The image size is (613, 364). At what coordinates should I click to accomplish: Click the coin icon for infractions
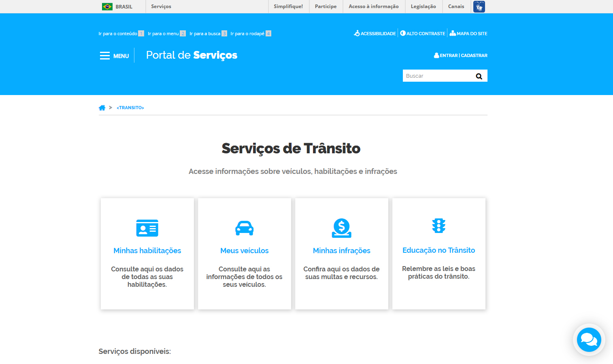(341, 228)
